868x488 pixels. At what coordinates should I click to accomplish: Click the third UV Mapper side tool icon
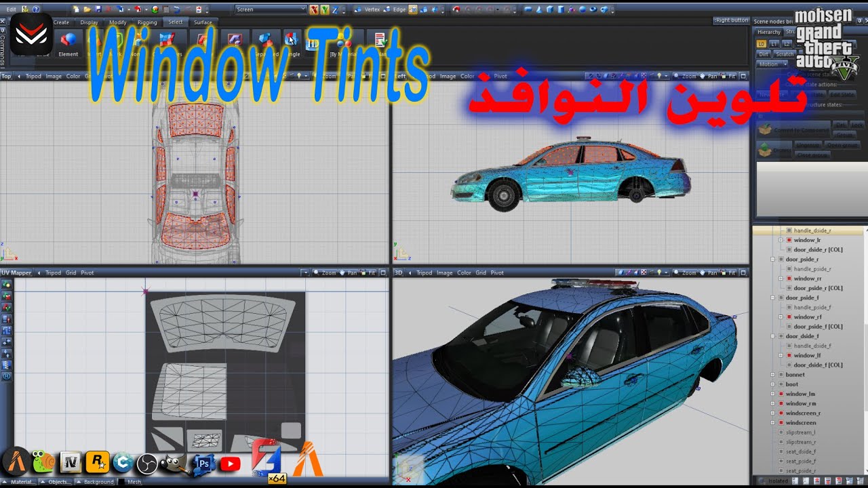(x=7, y=307)
